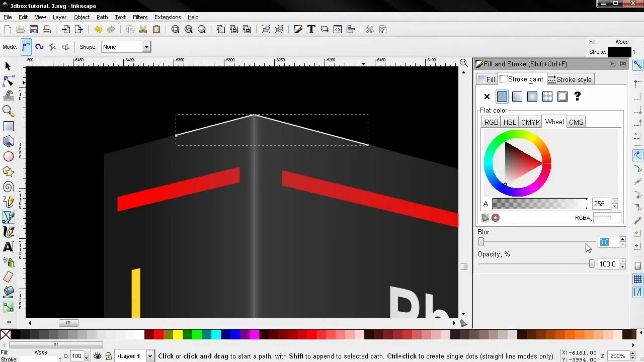644x362 pixels.
Task: Click the Cut scissors icon
Action: (x=143, y=30)
